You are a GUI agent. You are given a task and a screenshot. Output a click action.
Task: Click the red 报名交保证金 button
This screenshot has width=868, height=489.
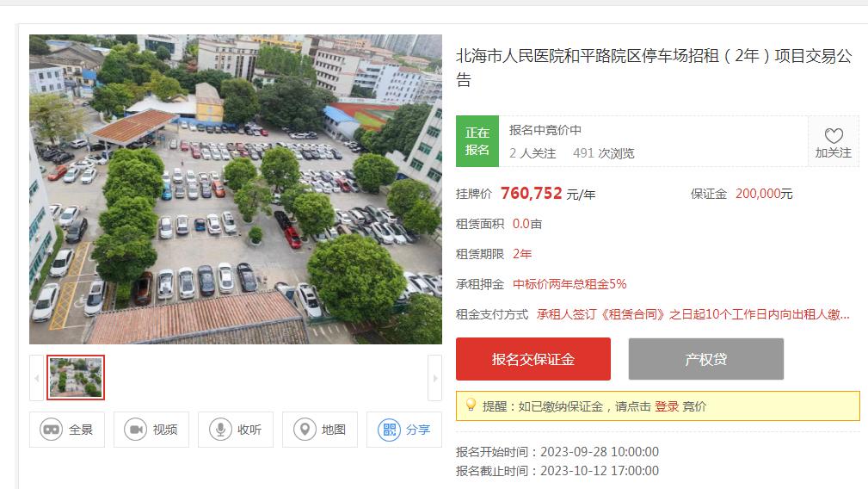533,359
